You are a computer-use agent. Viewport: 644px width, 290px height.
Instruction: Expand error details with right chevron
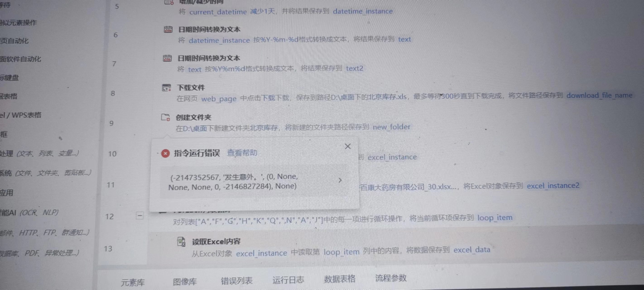point(340,180)
